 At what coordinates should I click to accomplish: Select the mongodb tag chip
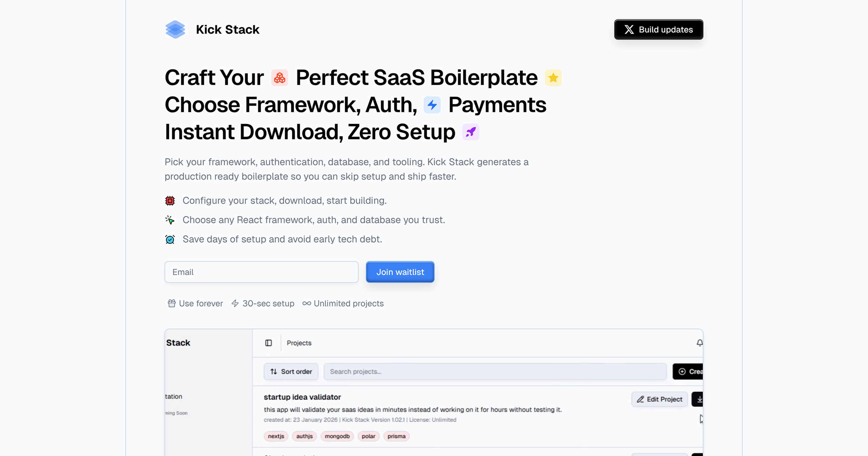tap(337, 436)
